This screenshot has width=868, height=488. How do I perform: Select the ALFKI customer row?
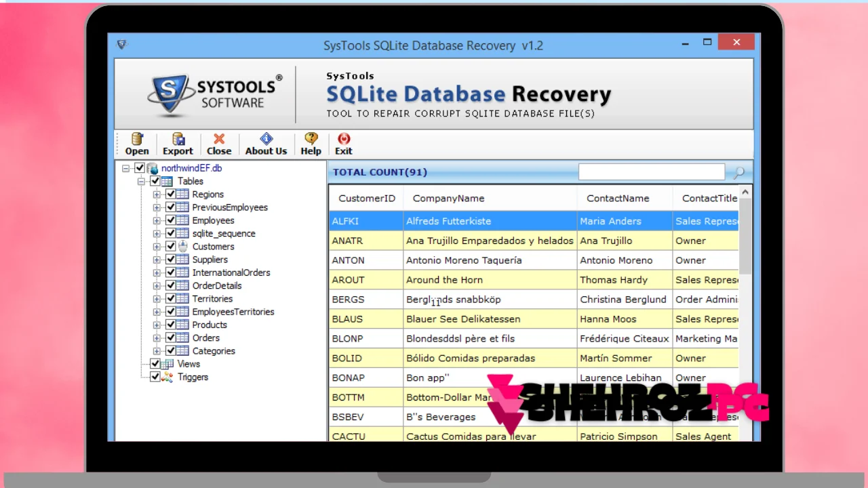coord(534,221)
